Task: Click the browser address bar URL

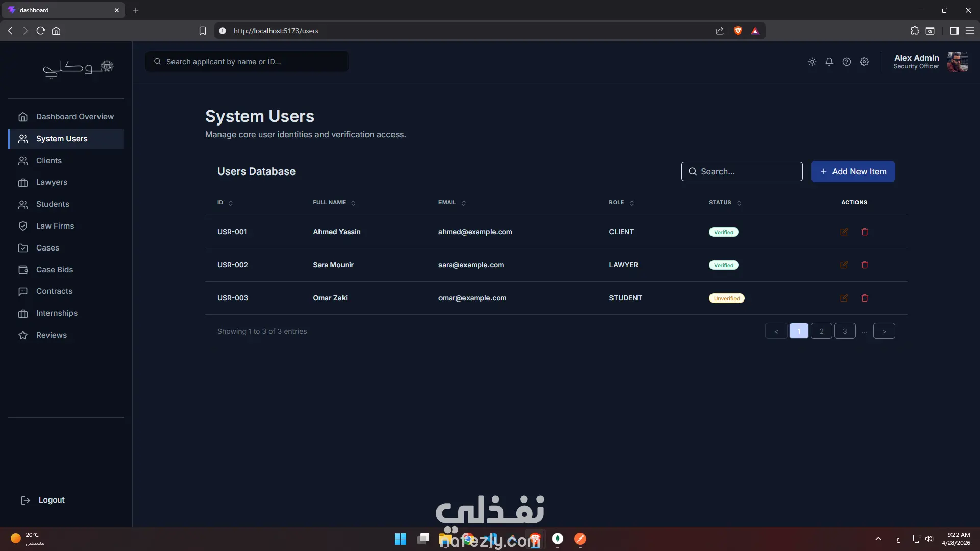Action: [x=276, y=31]
